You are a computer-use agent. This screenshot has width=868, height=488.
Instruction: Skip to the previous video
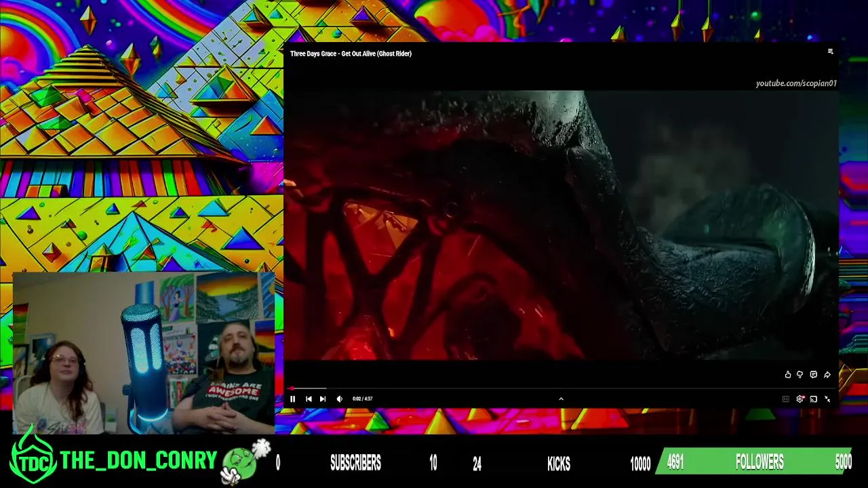(309, 399)
